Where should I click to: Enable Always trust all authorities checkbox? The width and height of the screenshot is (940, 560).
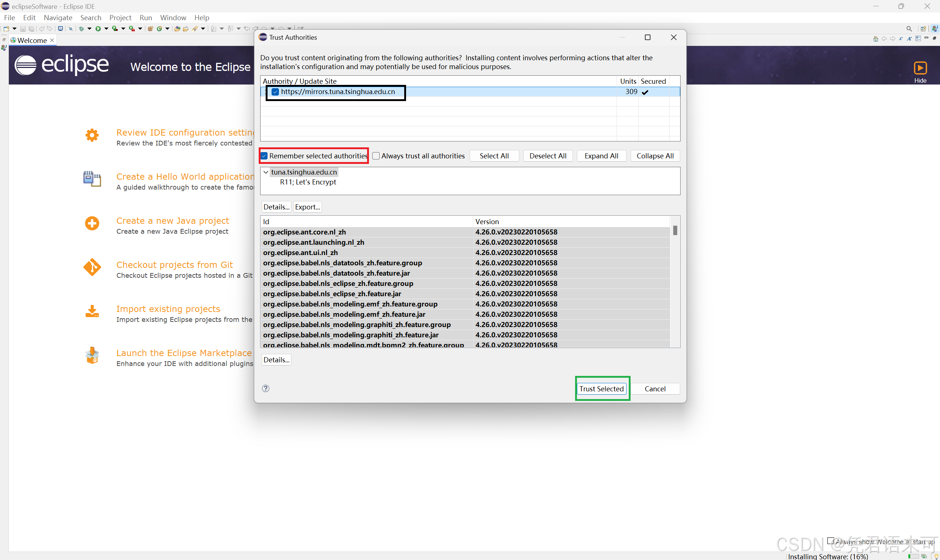point(375,156)
